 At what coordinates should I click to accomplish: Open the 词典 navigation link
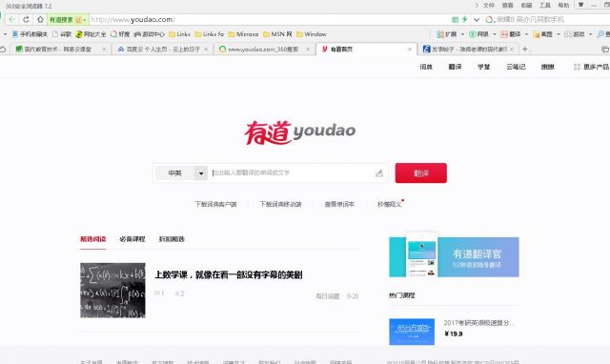(426, 67)
